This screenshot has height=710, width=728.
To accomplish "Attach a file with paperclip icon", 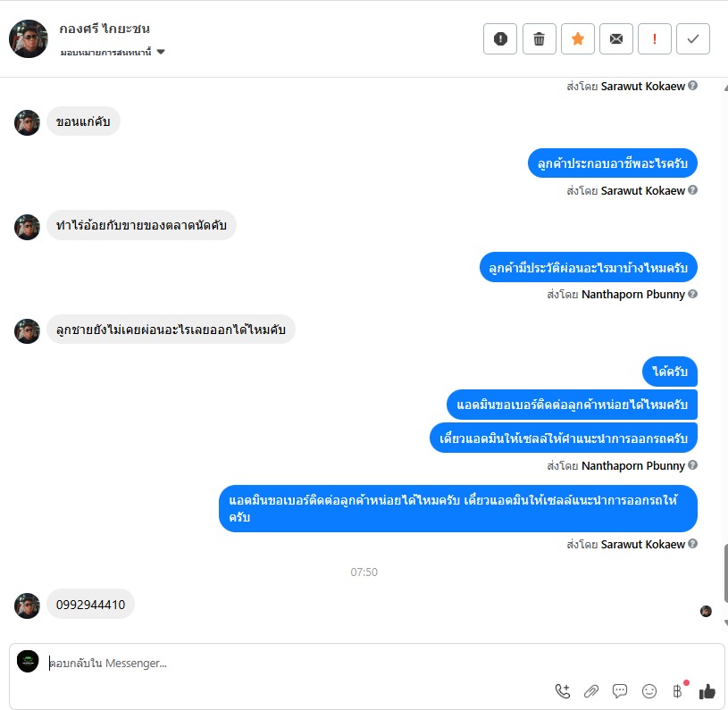I will [591, 691].
